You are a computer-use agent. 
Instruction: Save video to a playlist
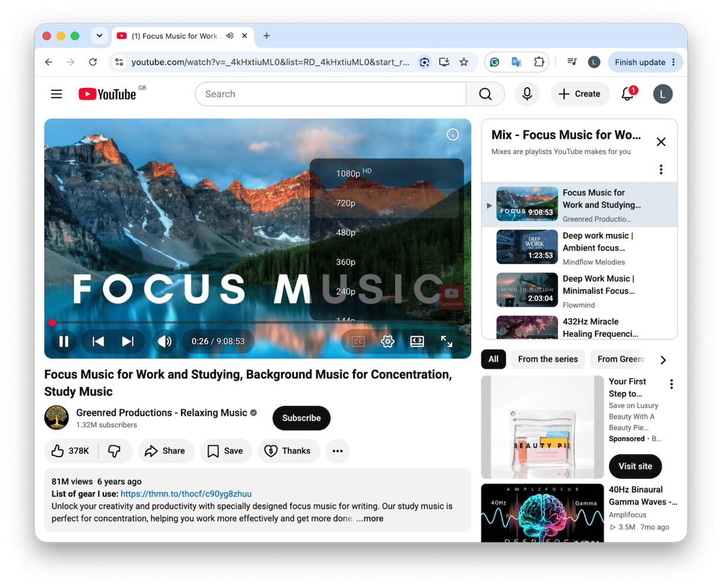click(x=225, y=451)
